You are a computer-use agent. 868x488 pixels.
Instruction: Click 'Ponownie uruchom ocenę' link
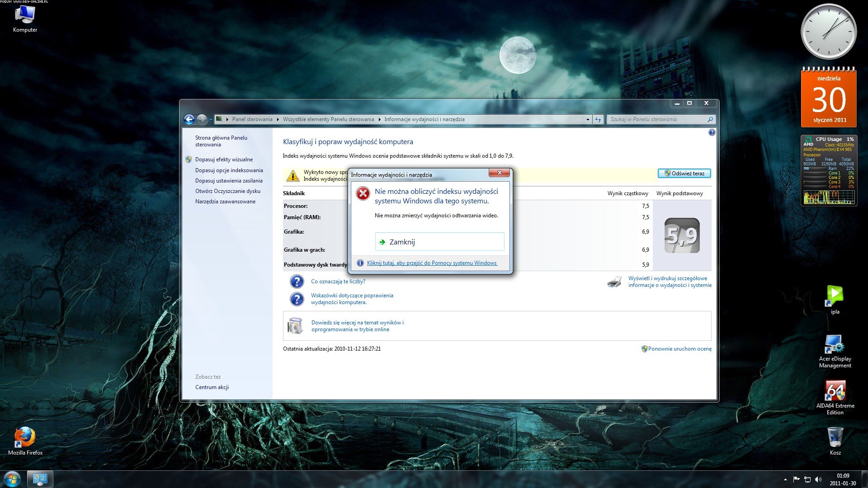click(x=679, y=349)
